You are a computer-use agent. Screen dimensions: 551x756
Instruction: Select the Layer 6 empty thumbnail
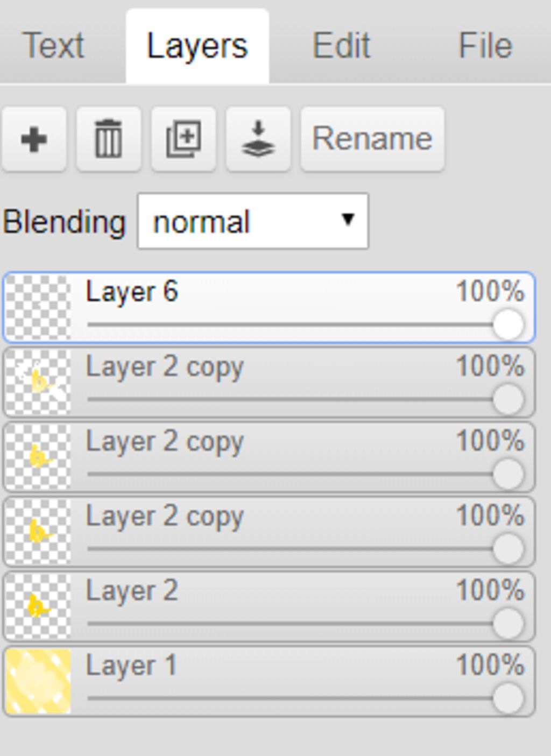tap(38, 307)
